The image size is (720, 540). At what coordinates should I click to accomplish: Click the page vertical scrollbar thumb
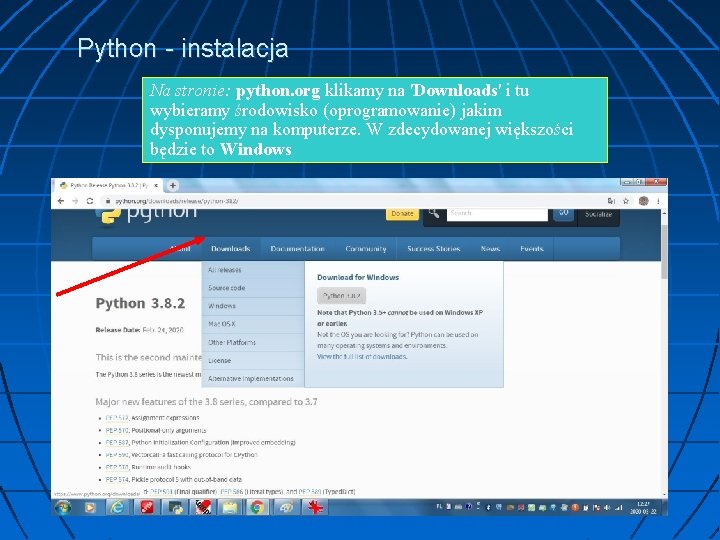(x=664, y=252)
